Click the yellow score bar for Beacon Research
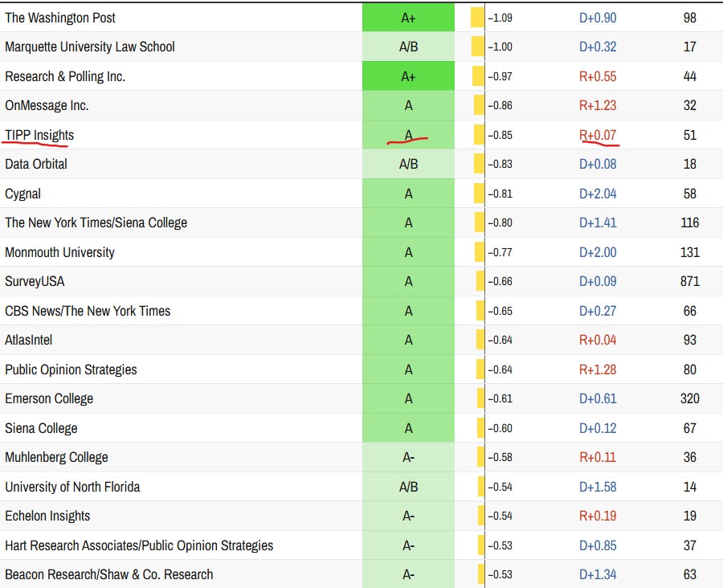 pyautogui.click(x=481, y=574)
